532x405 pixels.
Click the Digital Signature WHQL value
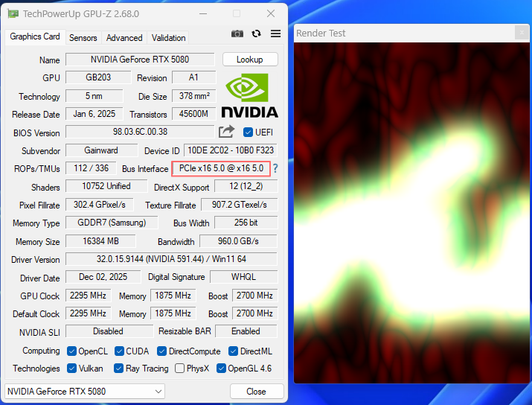(243, 277)
